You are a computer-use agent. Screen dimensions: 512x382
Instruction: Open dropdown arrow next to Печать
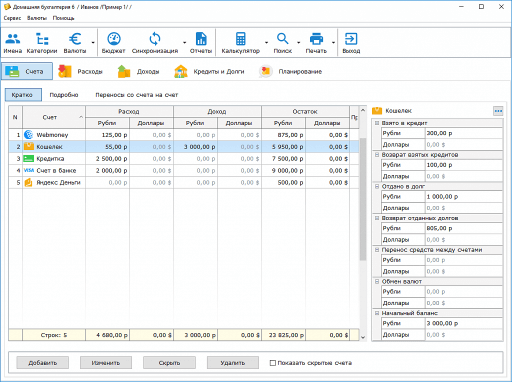[333, 42]
